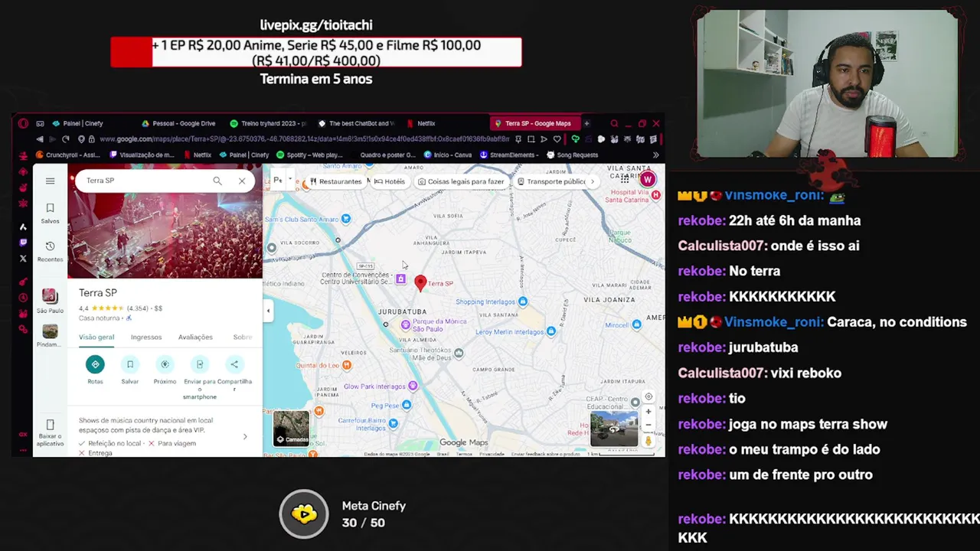This screenshot has height=551, width=980.
Task: Open the Camadas layers thumbnail
Action: (291, 429)
